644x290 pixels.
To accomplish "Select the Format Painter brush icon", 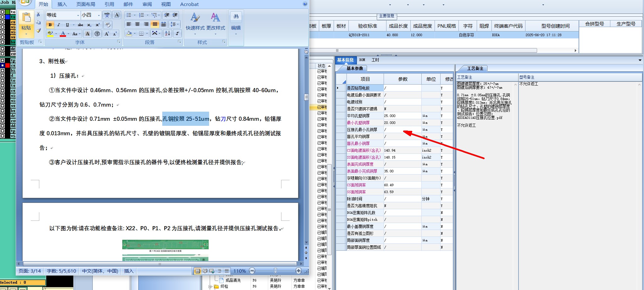I will pyautogui.click(x=38, y=31).
